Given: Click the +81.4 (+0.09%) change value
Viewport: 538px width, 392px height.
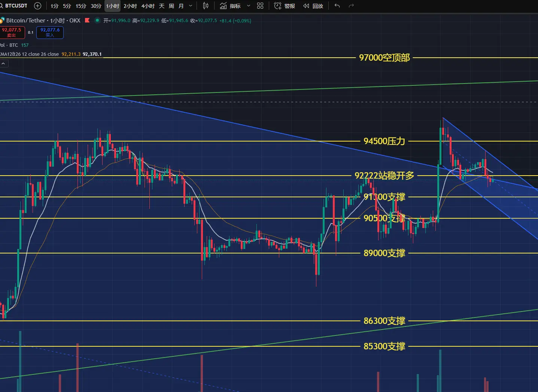Looking at the screenshot, I should [x=235, y=21].
